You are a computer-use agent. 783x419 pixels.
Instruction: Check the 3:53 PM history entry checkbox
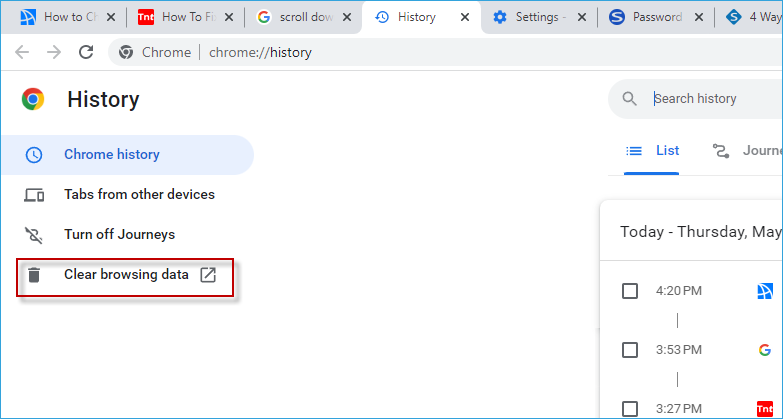click(x=630, y=350)
